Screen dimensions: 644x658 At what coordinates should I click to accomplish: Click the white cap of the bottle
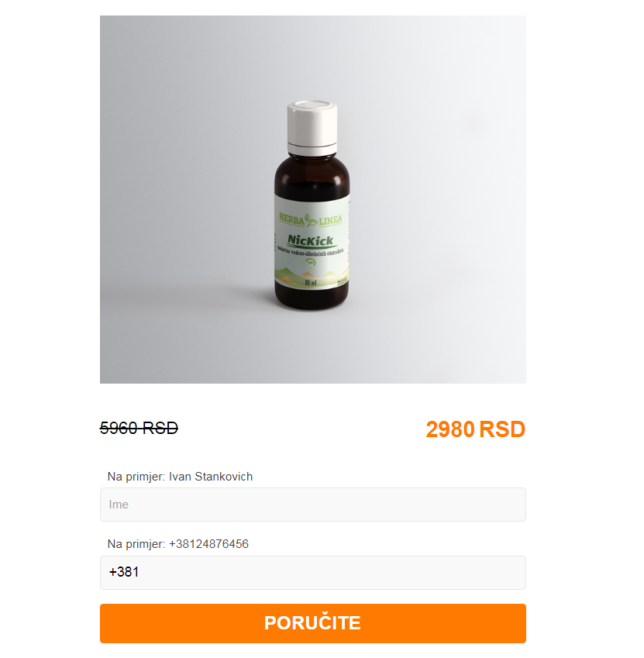click(312, 122)
